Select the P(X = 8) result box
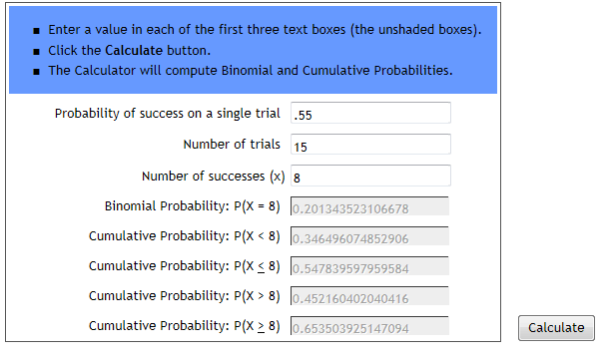 click(369, 206)
